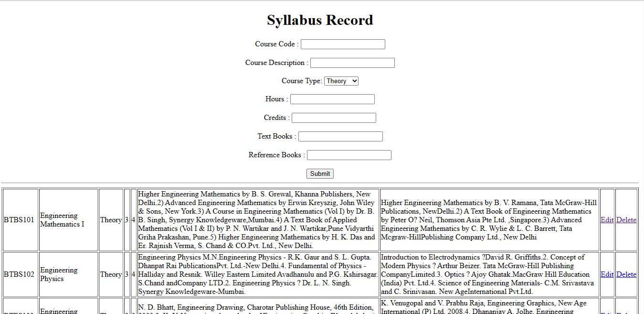Click inside the Course Code field

(342, 44)
